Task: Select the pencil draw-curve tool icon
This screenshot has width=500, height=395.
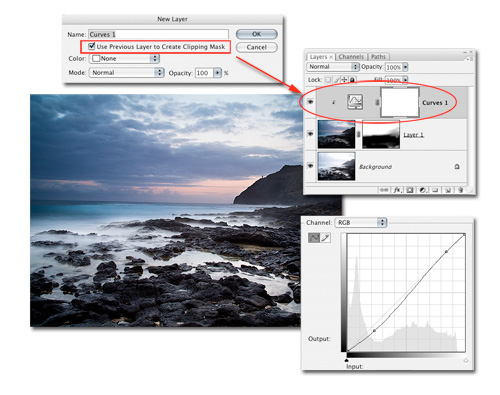Action: pos(325,238)
